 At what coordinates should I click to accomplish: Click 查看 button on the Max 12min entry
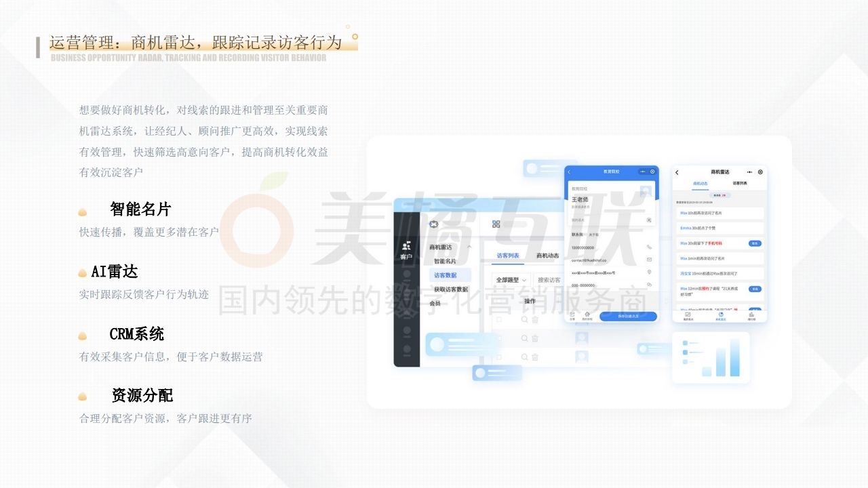point(755,289)
